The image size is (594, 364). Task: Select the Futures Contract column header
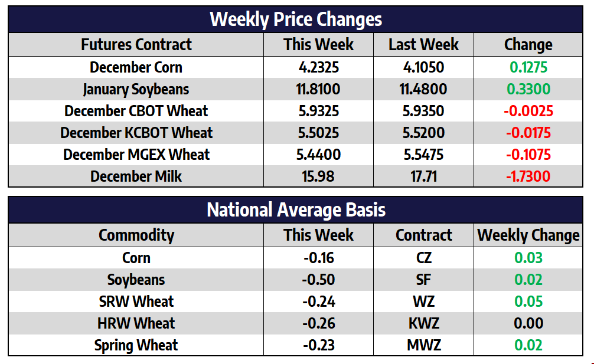[136, 45]
